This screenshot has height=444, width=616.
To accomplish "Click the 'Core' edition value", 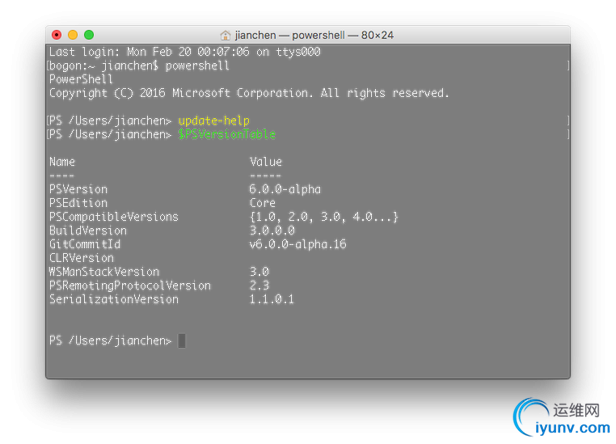I will [262, 203].
